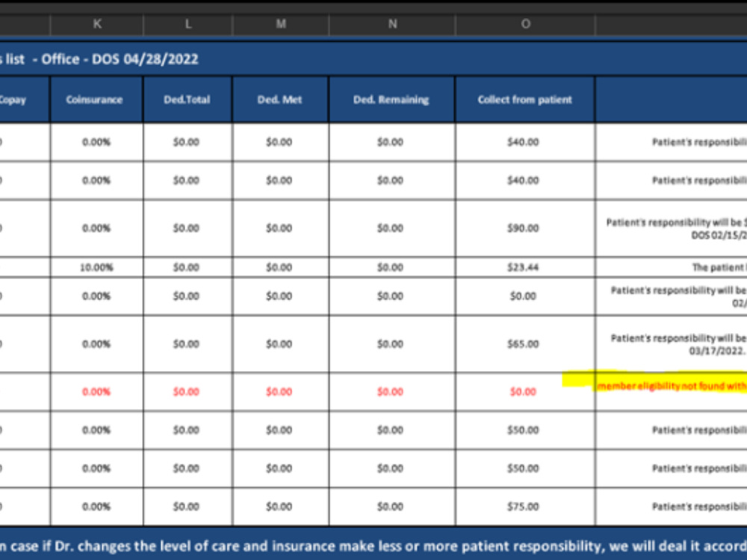Select column M header
This screenshot has height=560, width=747.
pyautogui.click(x=281, y=25)
